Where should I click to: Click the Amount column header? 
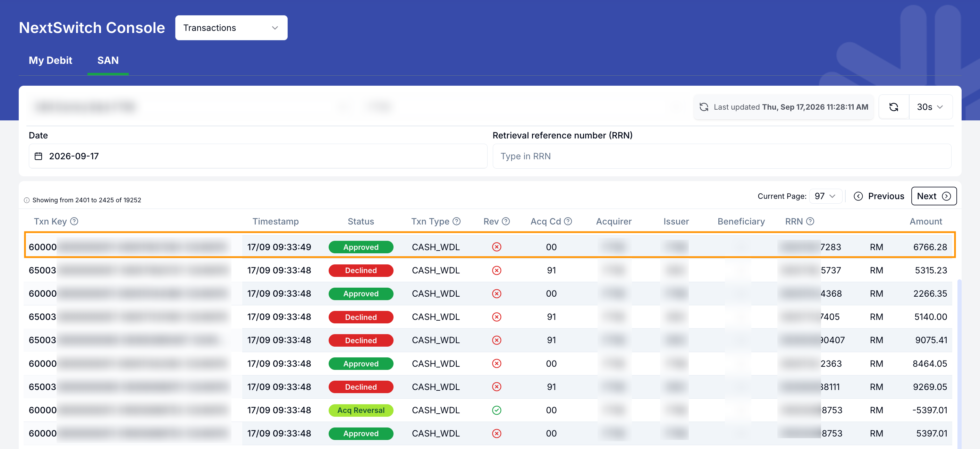(926, 221)
